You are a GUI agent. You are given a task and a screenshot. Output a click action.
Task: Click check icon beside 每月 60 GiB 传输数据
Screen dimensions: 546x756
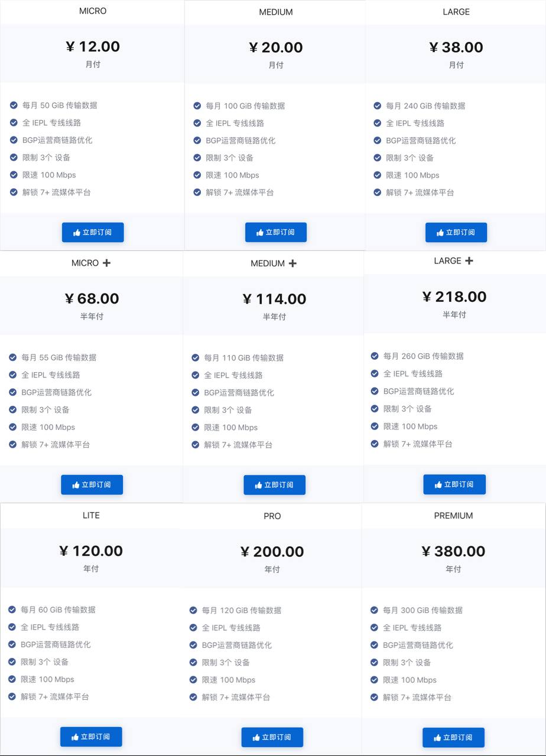click(12, 610)
